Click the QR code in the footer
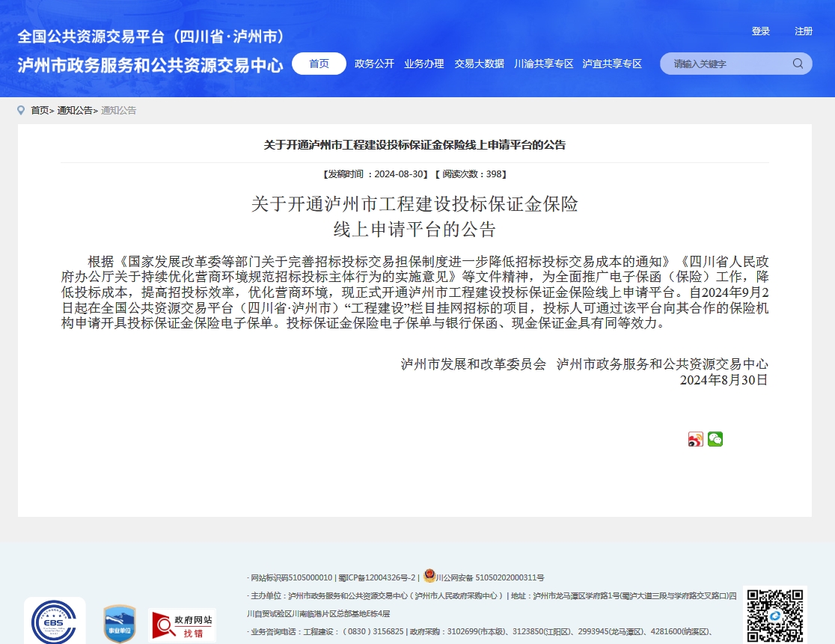This screenshot has height=644, width=835. pyautogui.click(x=775, y=616)
